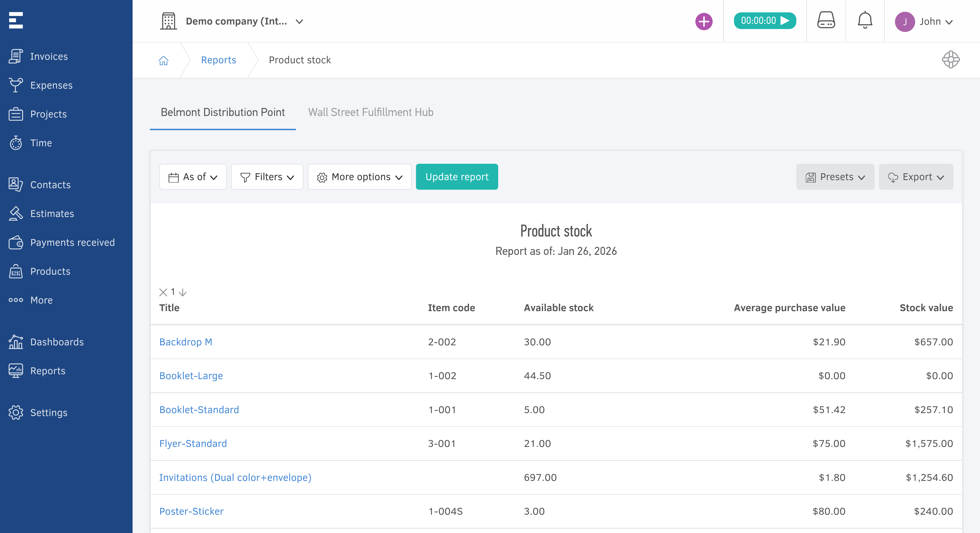The image size is (980, 533).
Task: Go to home via breadcrumb icon
Action: pos(164,60)
